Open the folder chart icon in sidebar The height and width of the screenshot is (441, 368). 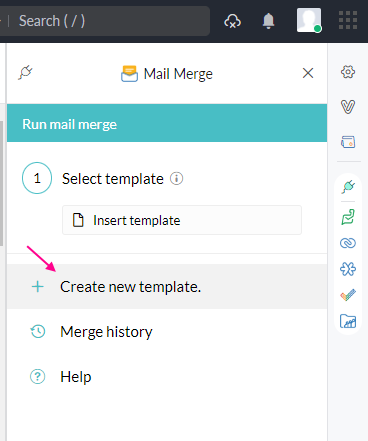[348, 321]
